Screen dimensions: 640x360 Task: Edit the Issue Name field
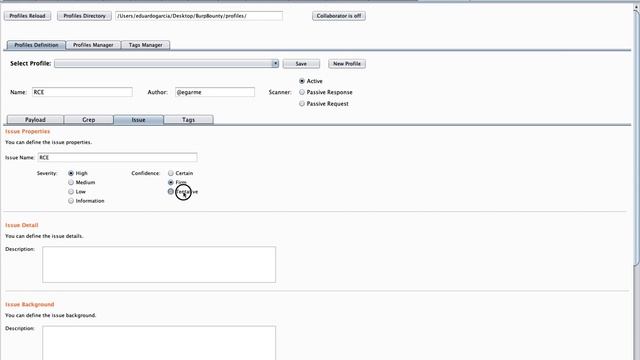[118, 158]
